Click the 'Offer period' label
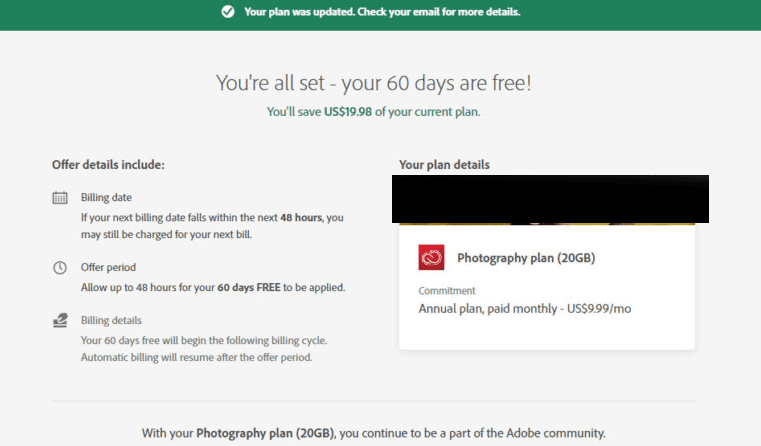Screen dimensions: 761x446 coord(108,268)
